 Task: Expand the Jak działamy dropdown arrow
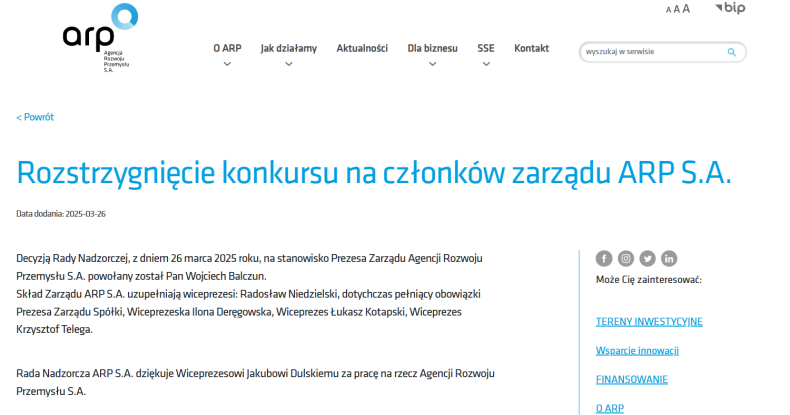tap(288, 64)
